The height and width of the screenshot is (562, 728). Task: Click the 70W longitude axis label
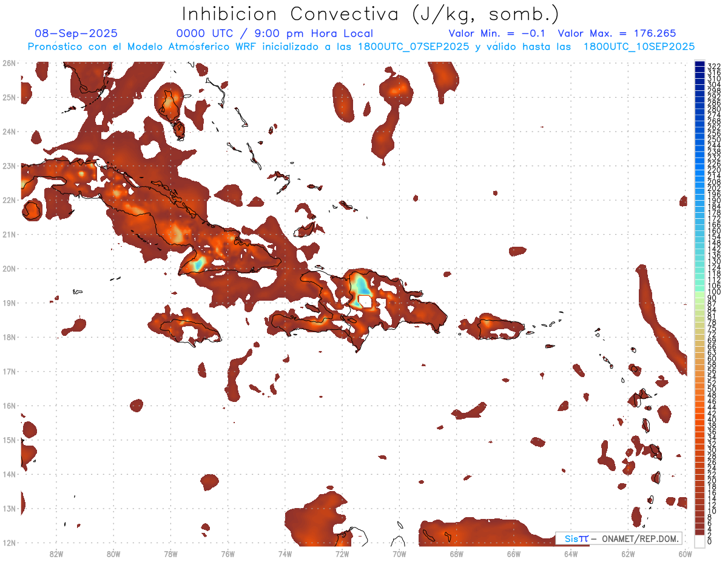click(399, 553)
